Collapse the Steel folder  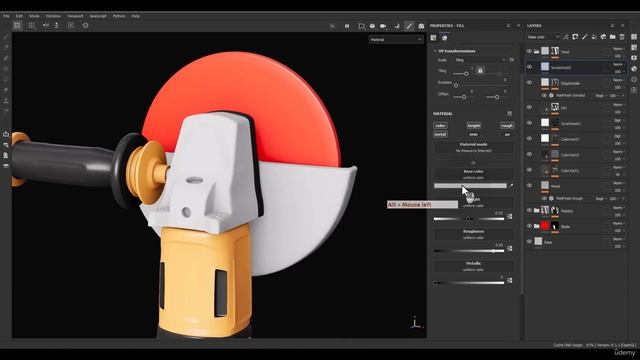point(537,52)
